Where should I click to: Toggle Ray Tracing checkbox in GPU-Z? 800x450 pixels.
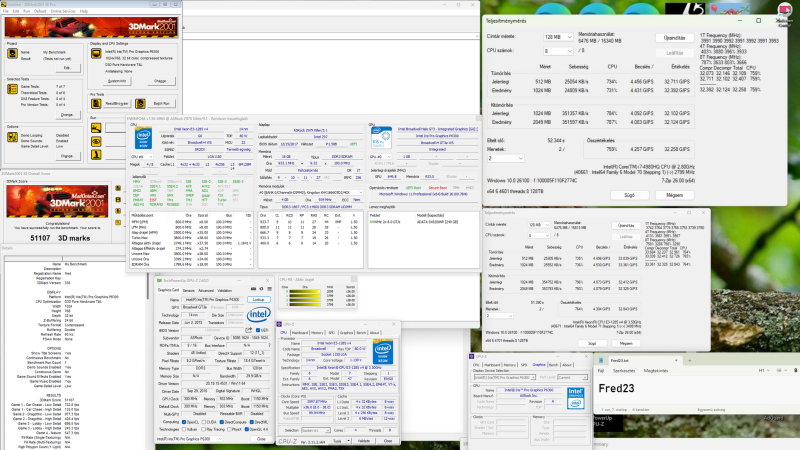point(204,430)
